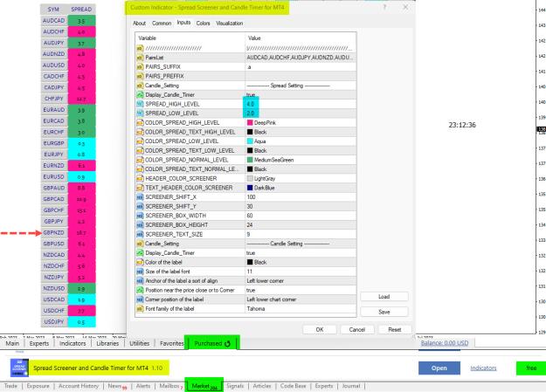The image size is (546, 392).
Task: Click the Cancel button
Action: 357,329
